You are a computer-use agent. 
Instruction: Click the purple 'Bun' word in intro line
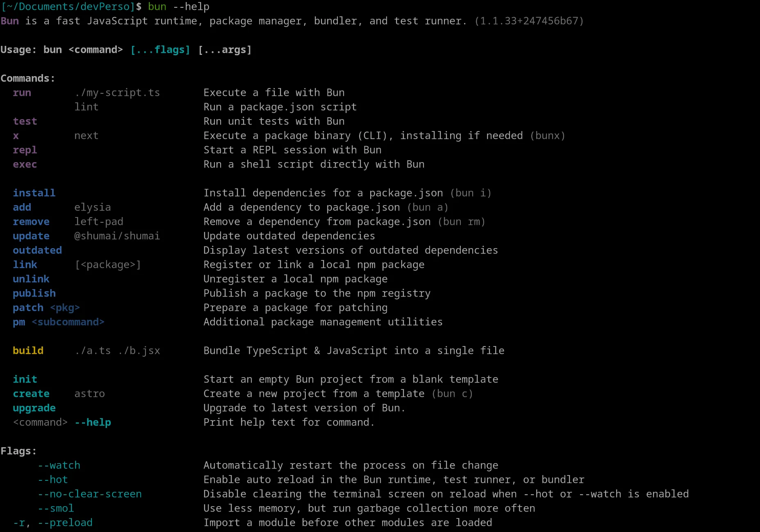tap(10, 21)
